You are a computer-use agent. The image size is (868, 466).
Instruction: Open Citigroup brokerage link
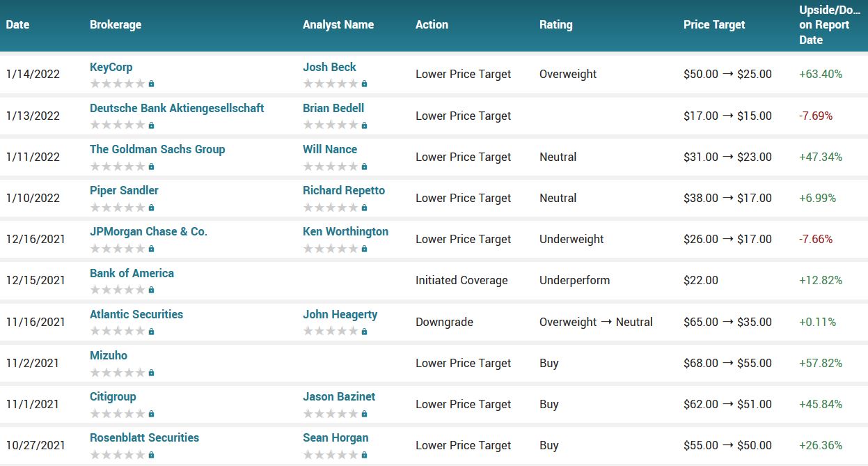click(113, 396)
